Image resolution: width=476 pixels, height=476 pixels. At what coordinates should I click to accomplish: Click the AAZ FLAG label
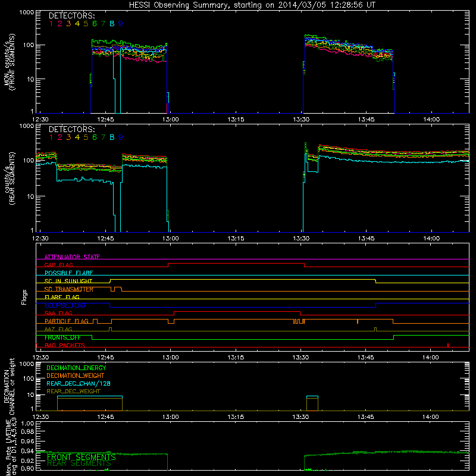point(58,329)
